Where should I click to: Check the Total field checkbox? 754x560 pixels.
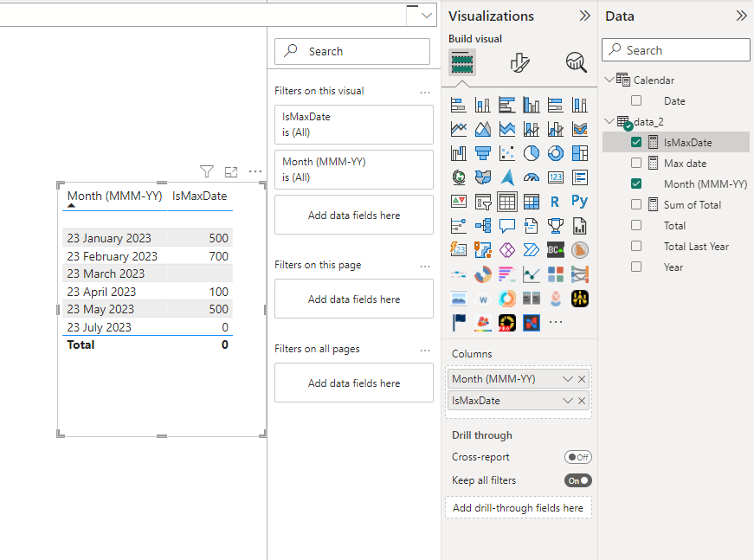[x=636, y=225]
